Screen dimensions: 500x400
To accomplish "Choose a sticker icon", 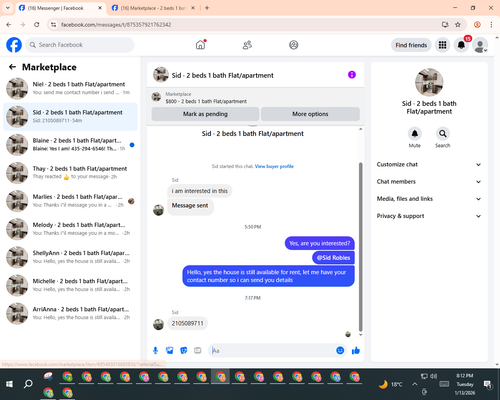I will tap(183, 350).
